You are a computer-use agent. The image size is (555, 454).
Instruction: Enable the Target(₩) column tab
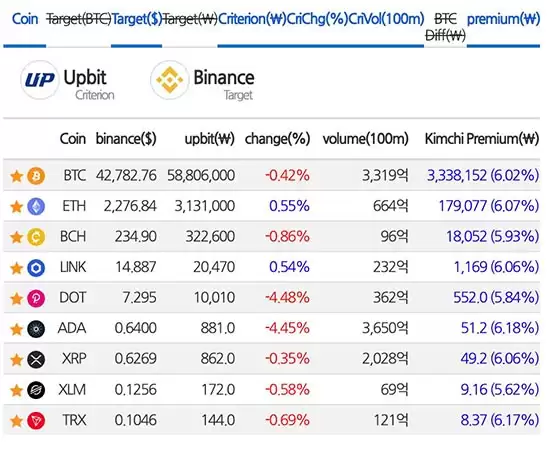(x=190, y=19)
